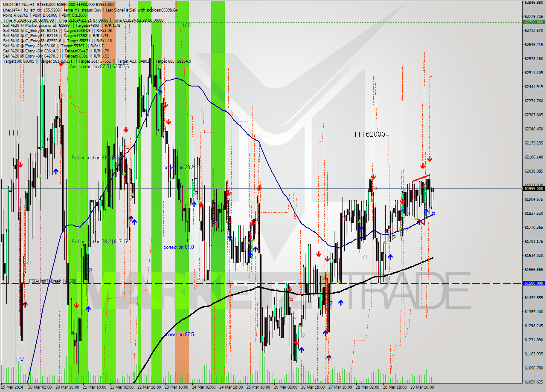
Task: Click the 62240.450 price axis label
Action: [534, 129]
